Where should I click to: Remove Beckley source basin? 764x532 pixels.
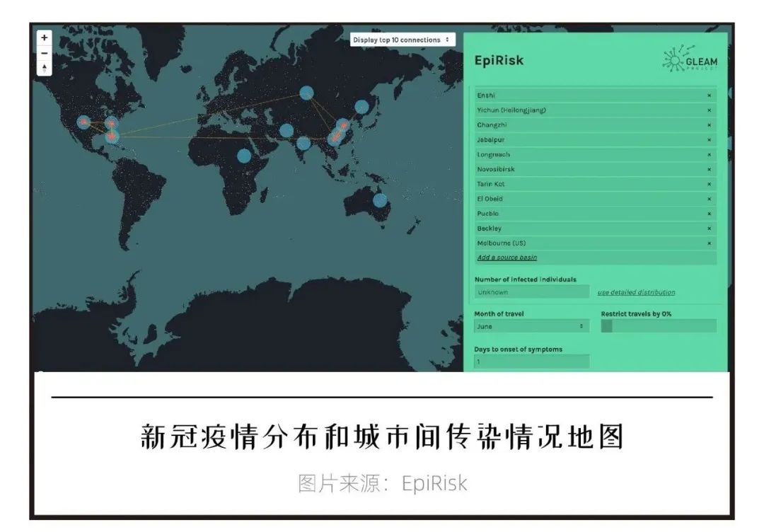(x=709, y=229)
